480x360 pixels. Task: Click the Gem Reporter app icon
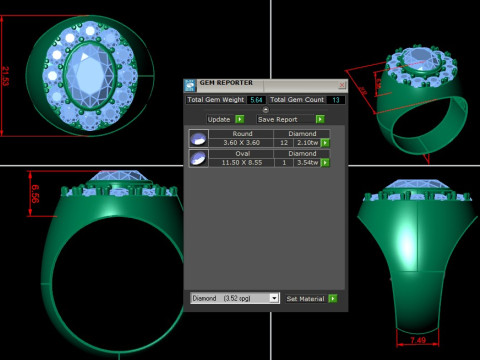pyautogui.click(x=191, y=85)
